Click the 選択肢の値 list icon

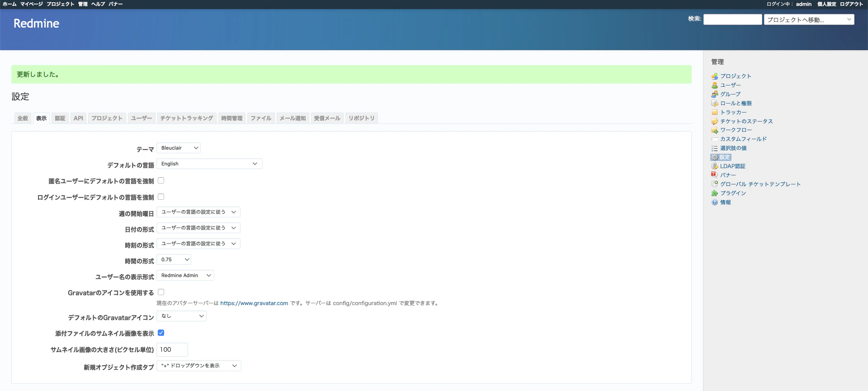coord(714,148)
